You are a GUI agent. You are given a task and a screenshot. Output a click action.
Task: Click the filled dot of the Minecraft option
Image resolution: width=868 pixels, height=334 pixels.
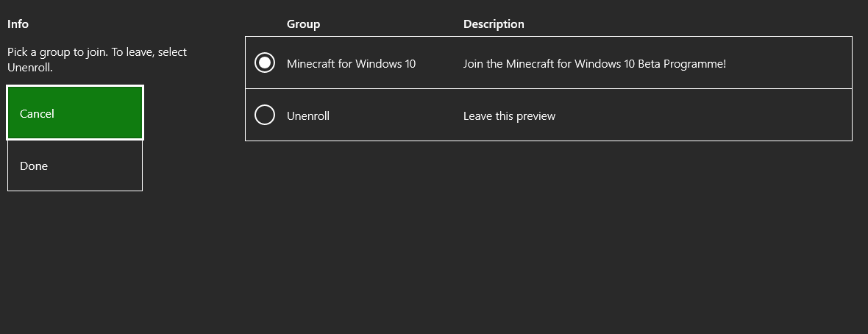coord(265,63)
